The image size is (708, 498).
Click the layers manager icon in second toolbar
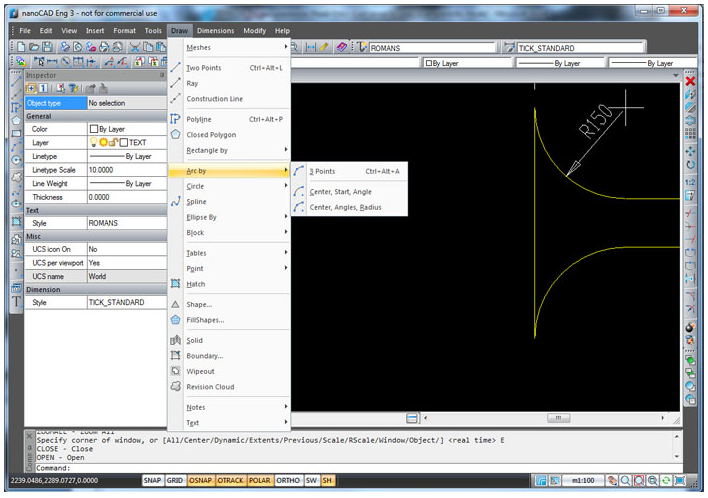pos(21,61)
